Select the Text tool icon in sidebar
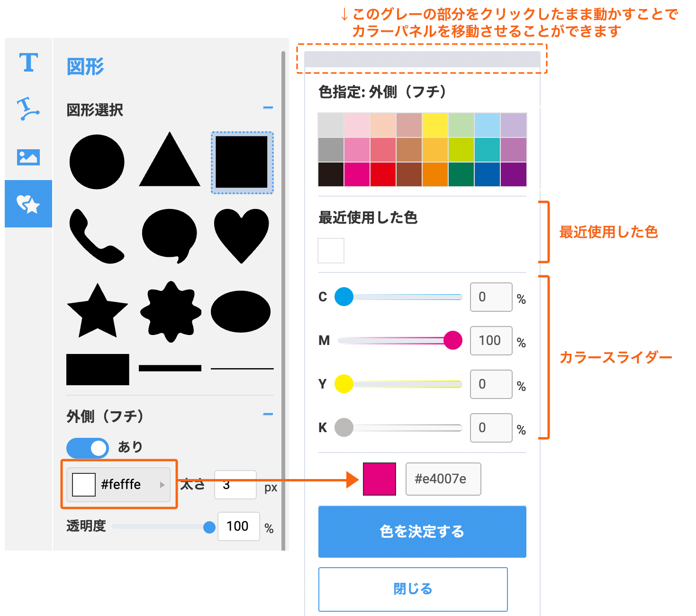696x616 pixels. coord(28,63)
